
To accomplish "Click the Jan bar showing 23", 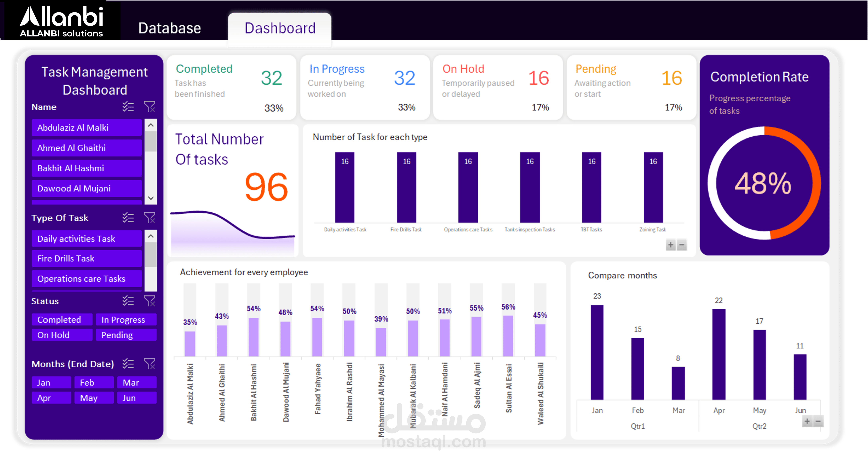I will [x=597, y=352].
